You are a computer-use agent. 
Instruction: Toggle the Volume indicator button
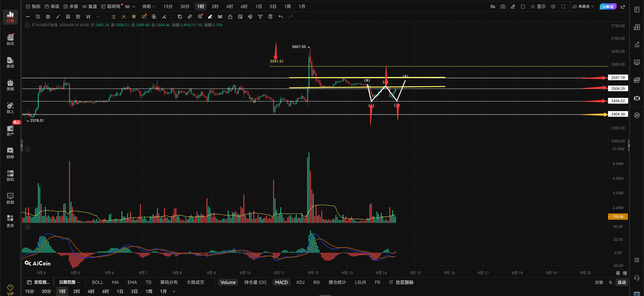(228, 282)
